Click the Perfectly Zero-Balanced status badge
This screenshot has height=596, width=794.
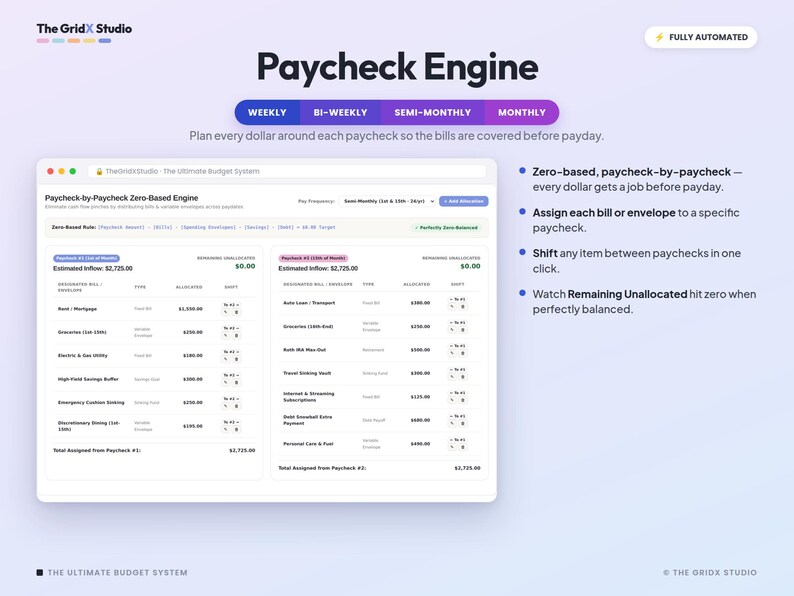pos(446,228)
